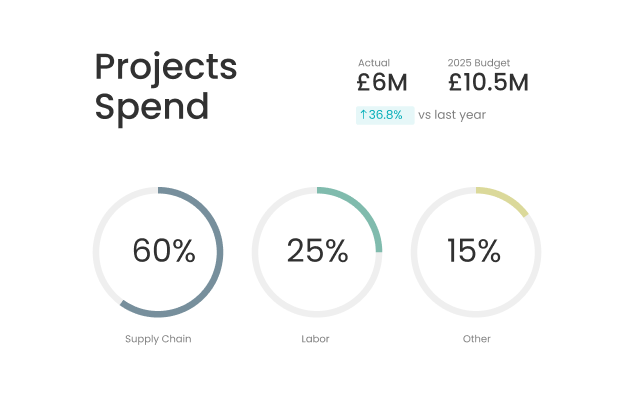
Task: Select the Supply Chain label
Action: click(x=158, y=339)
